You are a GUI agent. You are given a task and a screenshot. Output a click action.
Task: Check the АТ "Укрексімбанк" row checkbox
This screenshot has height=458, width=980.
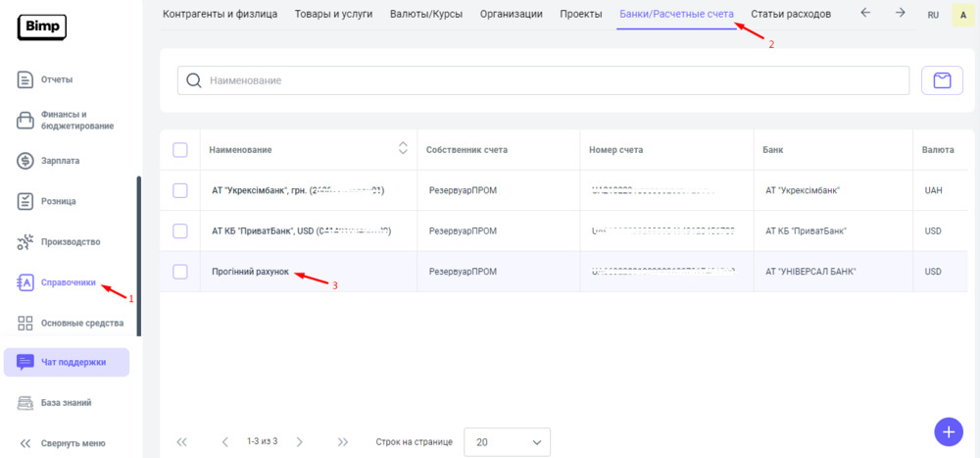pyautogui.click(x=180, y=190)
